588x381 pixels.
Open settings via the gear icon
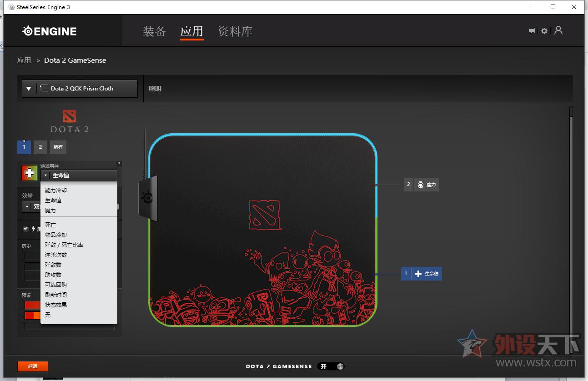tap(544, 30)
